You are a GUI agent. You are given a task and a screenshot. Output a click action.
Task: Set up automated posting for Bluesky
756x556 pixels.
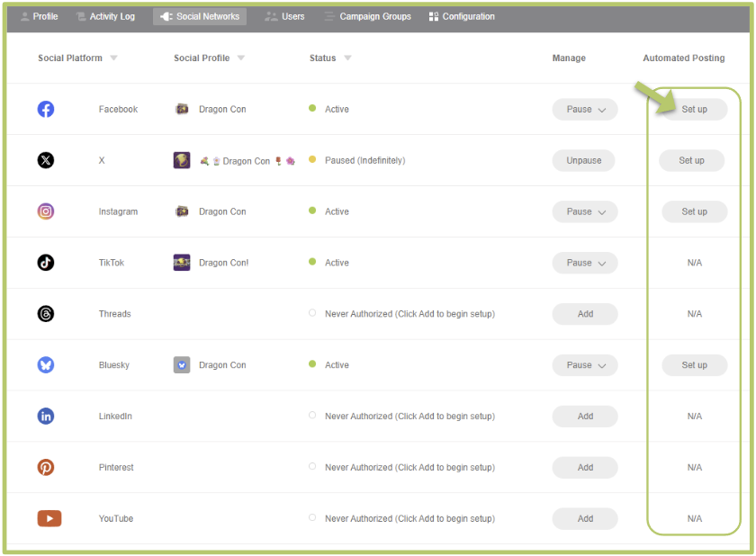coord(694,364)
